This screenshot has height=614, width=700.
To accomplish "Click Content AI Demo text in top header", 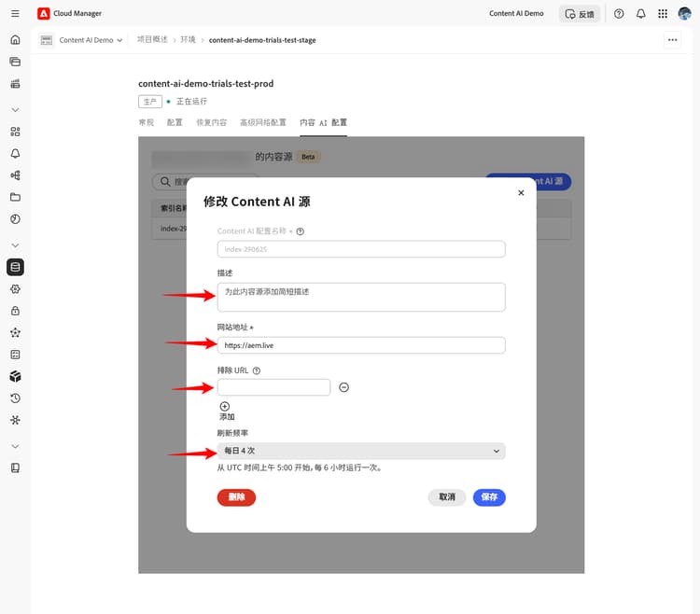I will click(x=516, y=13).
